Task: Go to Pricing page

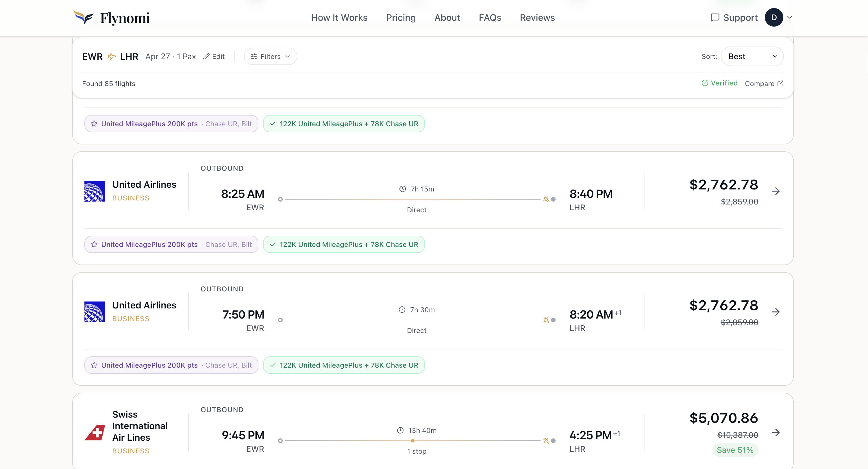Action: [401, 18]
